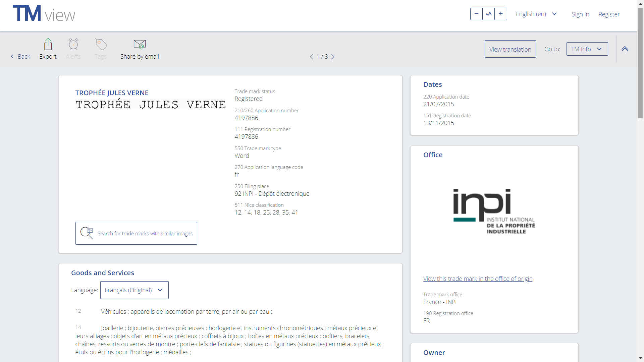The height and width of the screenshot is (362, 644).
Task: Click the TMview logo
Action: pyautogui.click(x=44, y=14)
